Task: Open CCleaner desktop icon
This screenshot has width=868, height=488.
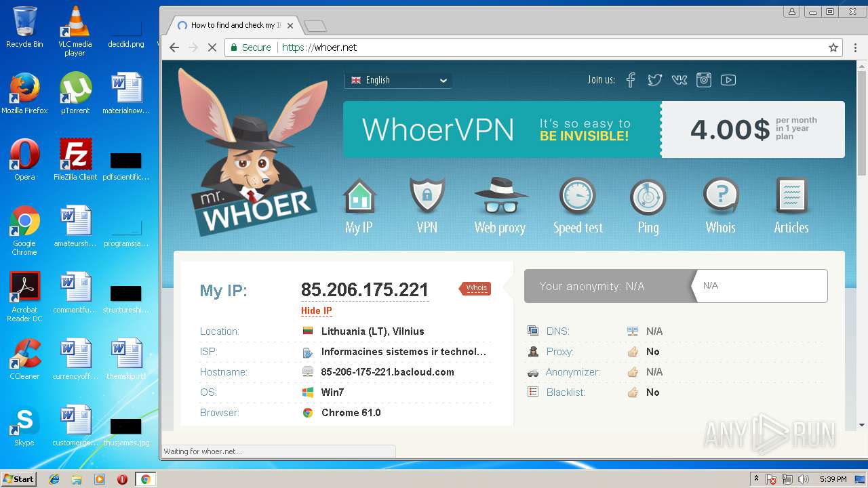Action: click(24, 359)
